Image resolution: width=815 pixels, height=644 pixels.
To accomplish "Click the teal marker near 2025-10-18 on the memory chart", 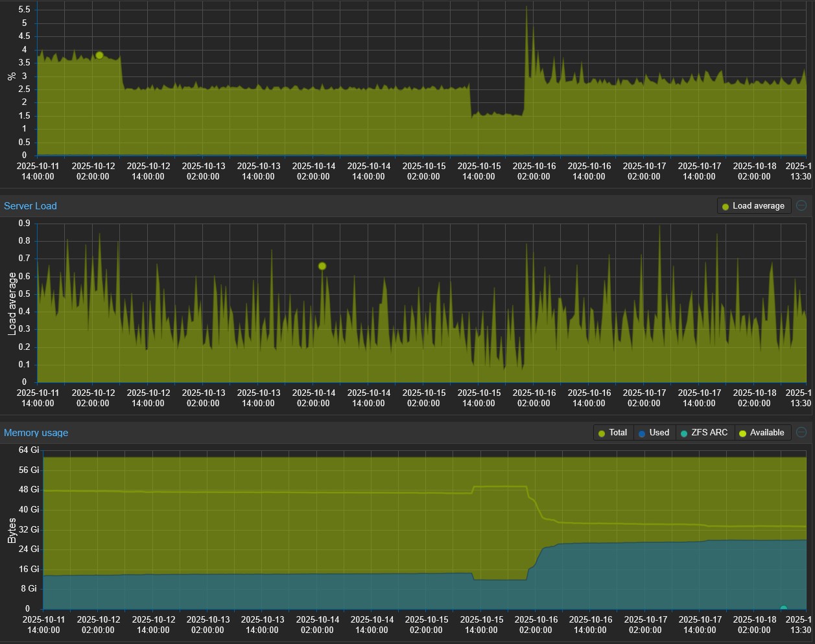I will click(x=783, y=607).
